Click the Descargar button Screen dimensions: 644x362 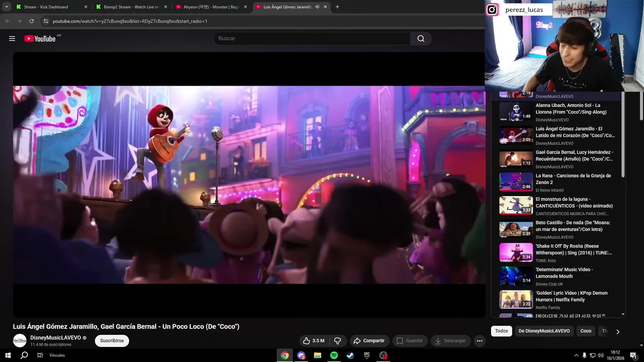450,341
